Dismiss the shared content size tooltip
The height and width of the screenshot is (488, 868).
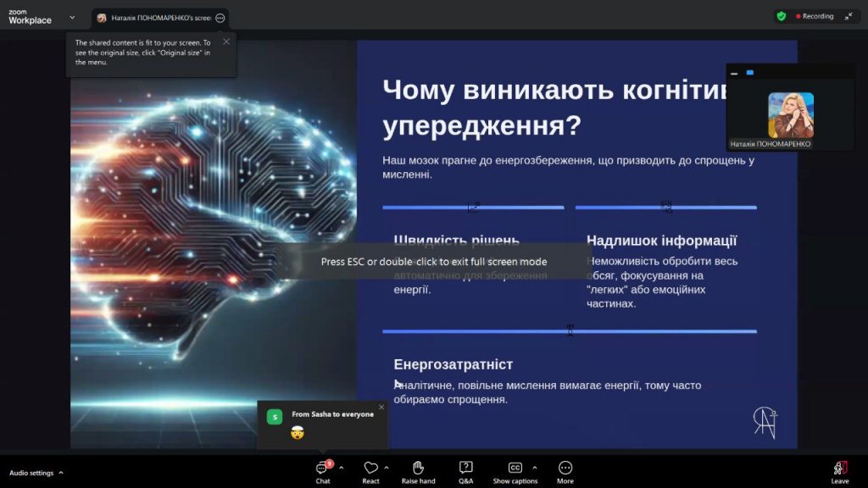(226, 42)
